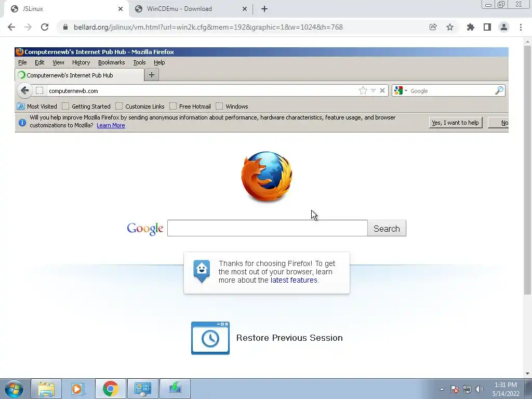The height and width of the screenshot is (399, 532).
Task: Click Restore Previous Session text
Action: click(289, 338)
